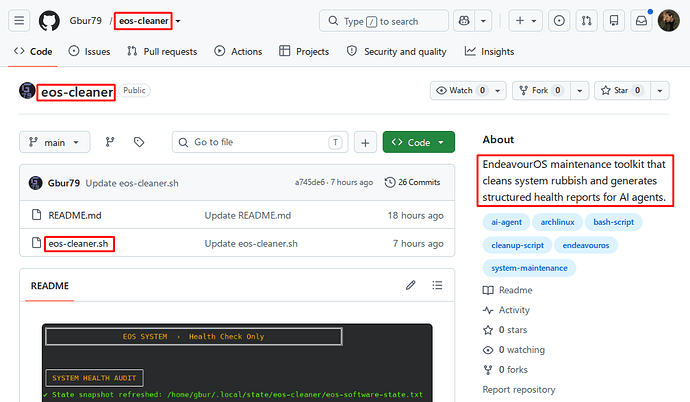Open the eos-cleaner.sh file

pos(78,244)
